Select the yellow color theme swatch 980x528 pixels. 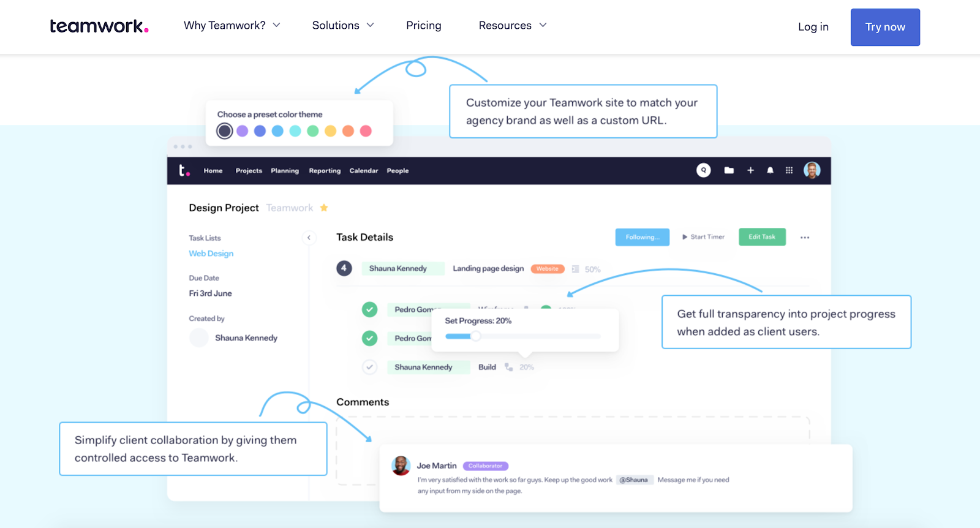pos(331,131)
